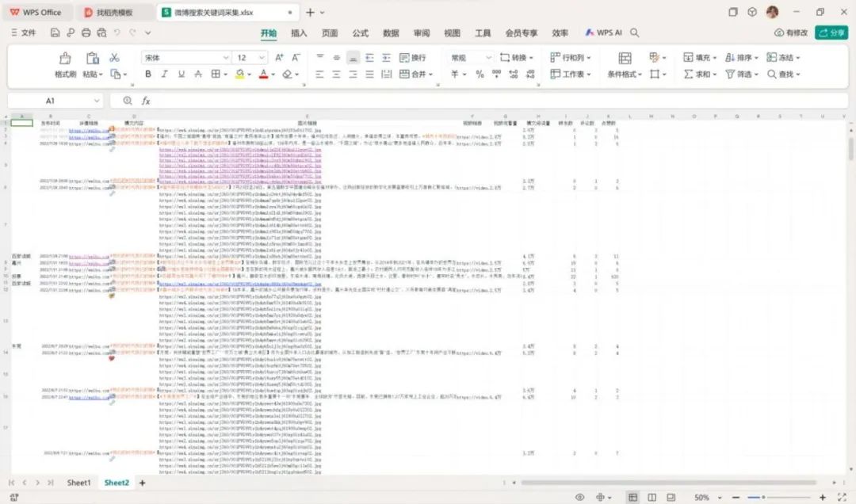Click the Format Painter (格式刷) icon
Screen dimensions: 856x504
click(65, 59)
